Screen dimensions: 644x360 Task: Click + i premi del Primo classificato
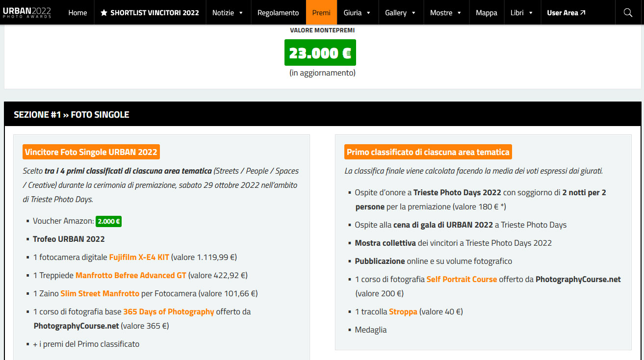(86, 344)
